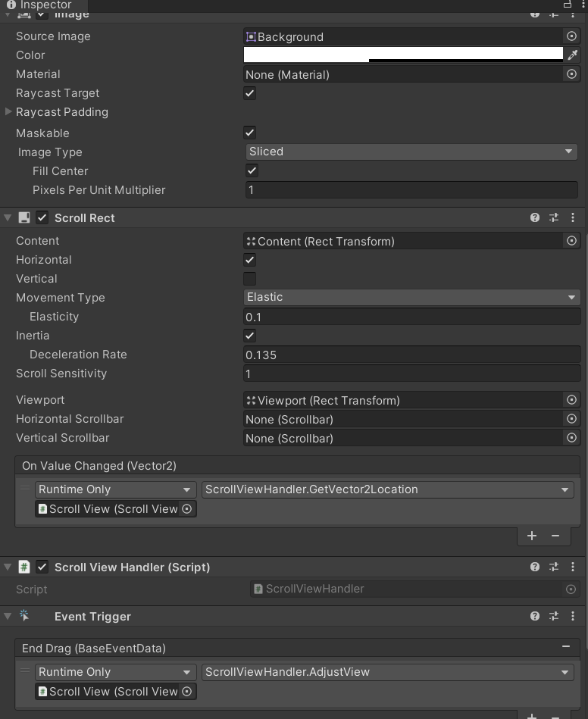Open Event Trigger component options menu
Image resolution: width=588 pixels, height=719 pixels.
tap(573, 616)
